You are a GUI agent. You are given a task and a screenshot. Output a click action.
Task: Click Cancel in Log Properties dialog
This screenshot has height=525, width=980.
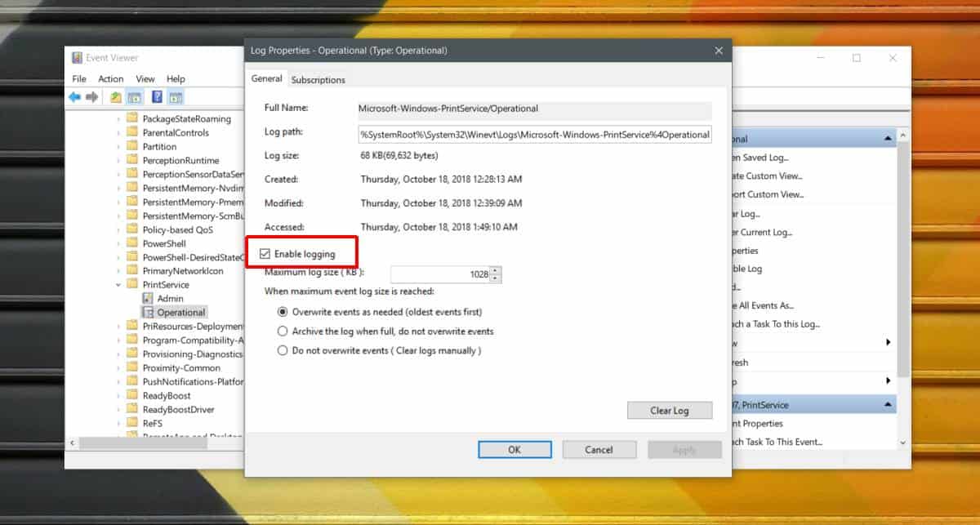(599, 450)
